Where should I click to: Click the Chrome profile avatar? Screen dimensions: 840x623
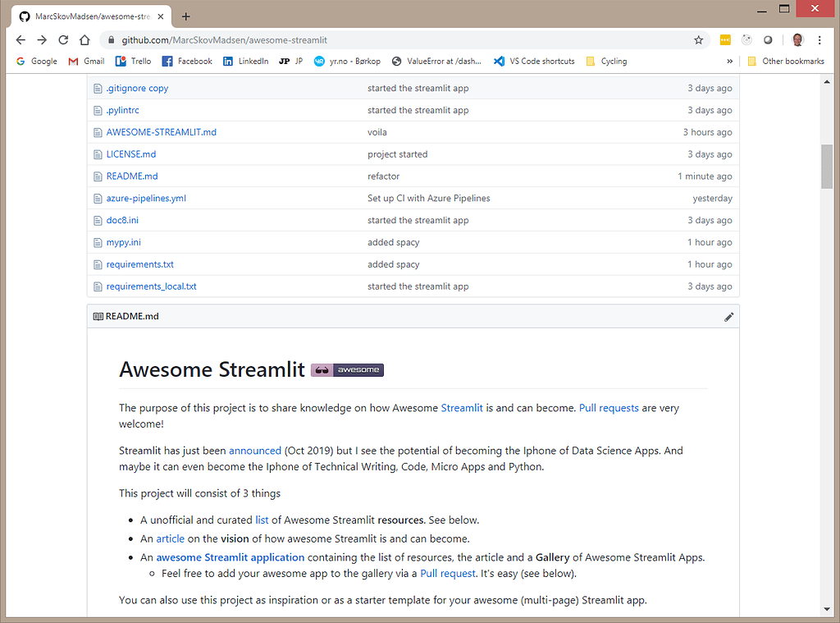(797, 39)
